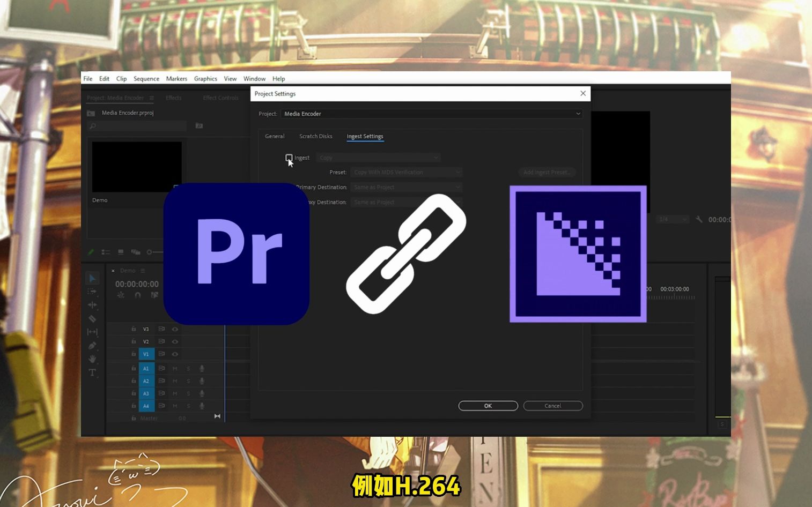812x507 pixels.
Task: Switch to Effect Controls panel tab
Action: 220,98
